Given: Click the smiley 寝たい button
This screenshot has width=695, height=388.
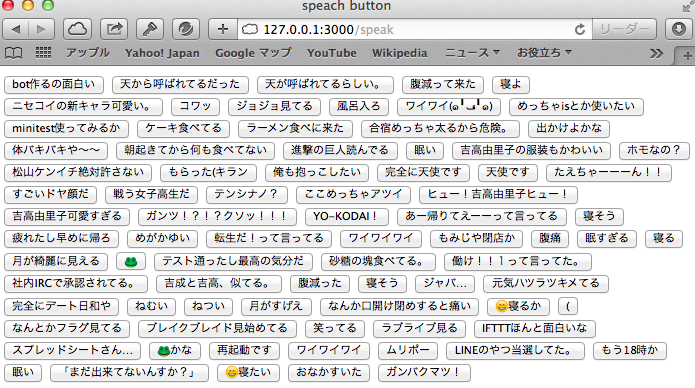Looking at the screenshot, I should [248, 372].
